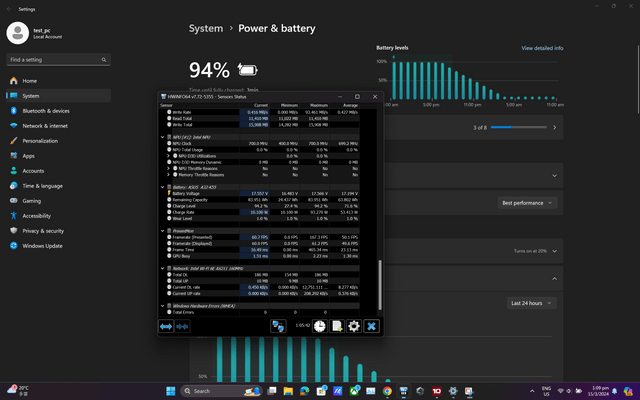Click the Find a setting search box
The image size is (640, 400).
pos(58,60)
